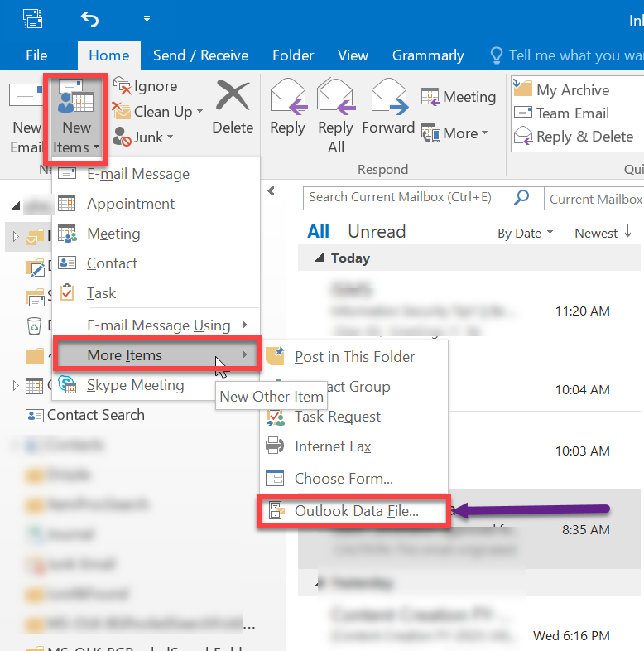Collapse the mailbox account tree arrow
The image size is (644, 651).
(x=16, y=205)
